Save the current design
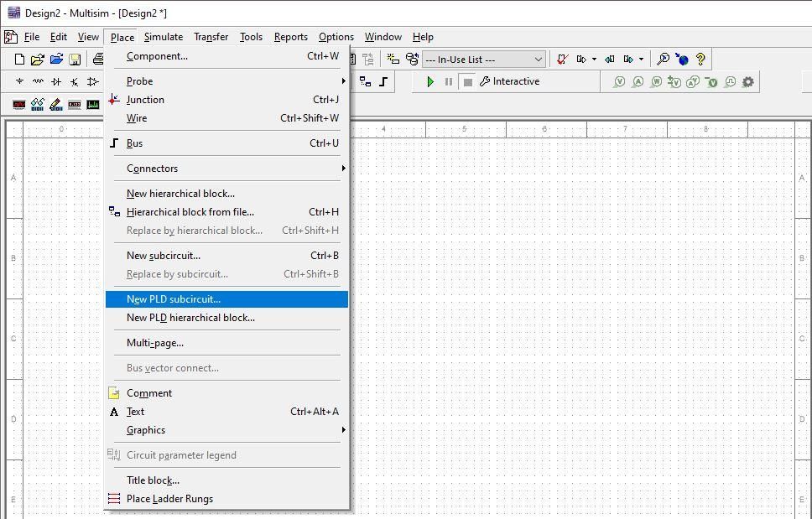This screenshot has height=519, width=812. 75,59
